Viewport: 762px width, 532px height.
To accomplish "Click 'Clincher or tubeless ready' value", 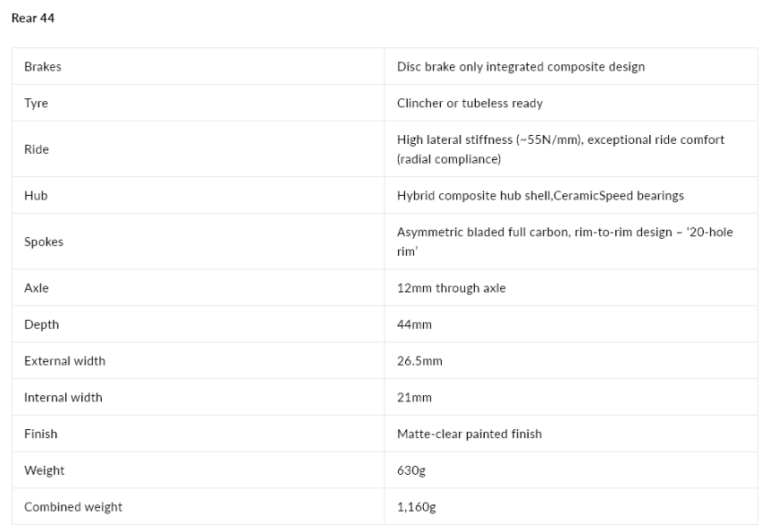I will [x=470, y=103].
